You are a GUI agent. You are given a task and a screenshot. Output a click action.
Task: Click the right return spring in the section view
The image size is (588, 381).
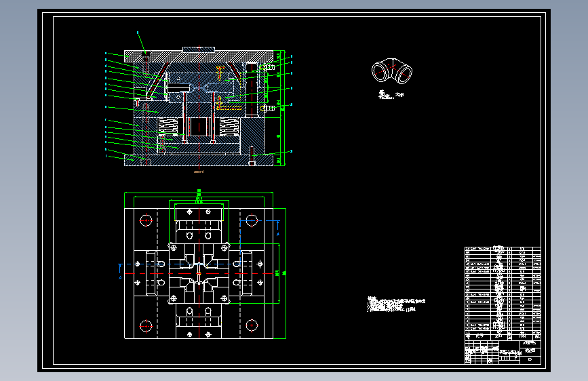click(x=229, y=126)
